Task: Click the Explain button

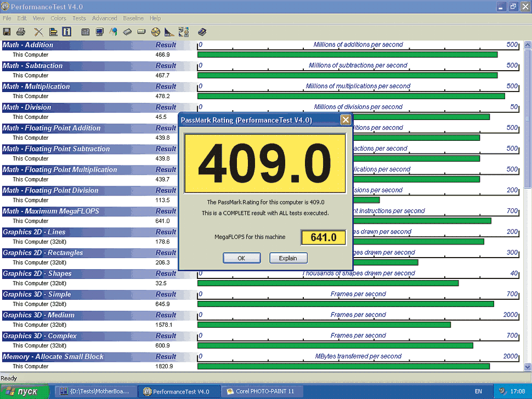Action: pyautogui.click(x=288, y=258)
